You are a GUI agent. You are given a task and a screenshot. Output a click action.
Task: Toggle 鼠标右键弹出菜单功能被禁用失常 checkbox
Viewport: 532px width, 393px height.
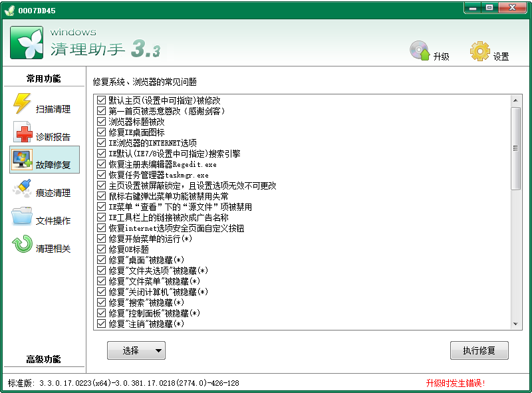pyautogui.click(x=101, y=196)
